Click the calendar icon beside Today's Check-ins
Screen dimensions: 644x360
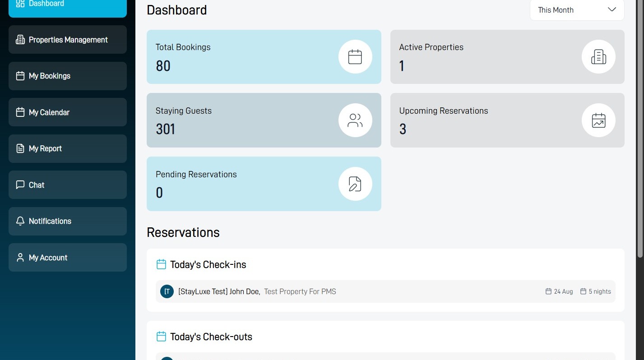[161, 264]
